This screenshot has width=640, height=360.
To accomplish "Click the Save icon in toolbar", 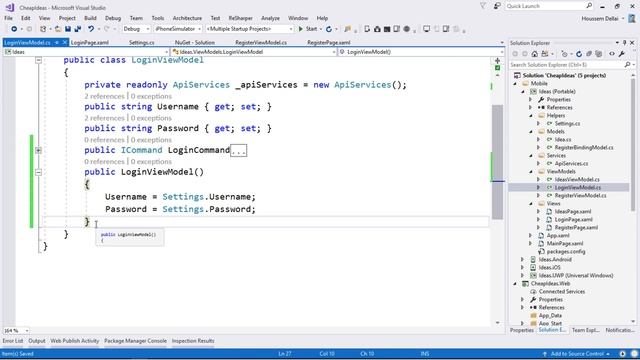I will (68, 29).
